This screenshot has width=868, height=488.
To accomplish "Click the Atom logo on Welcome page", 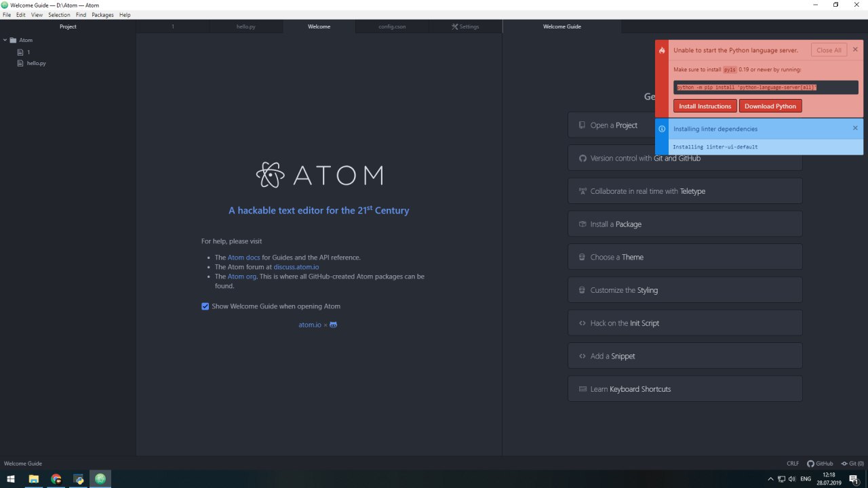I will tap(319, 175).
